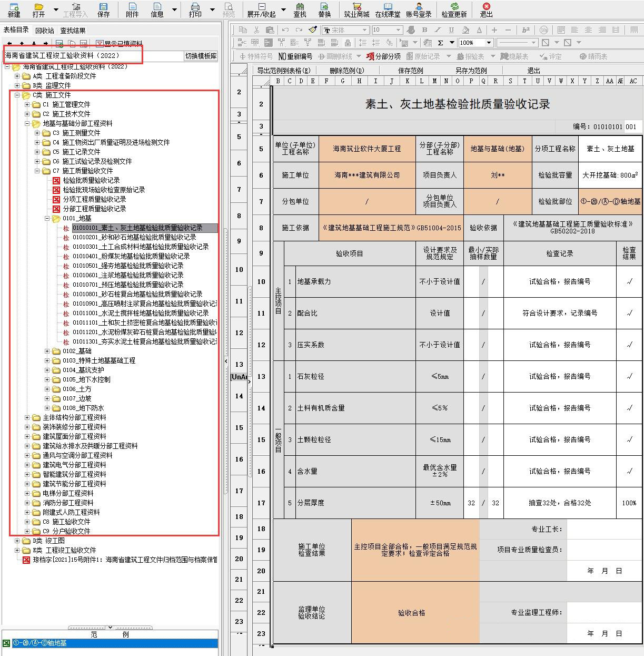This screenshot has width=644, height=656.
Task: Click 评定 evaluation tool
Action: [551, 56]
